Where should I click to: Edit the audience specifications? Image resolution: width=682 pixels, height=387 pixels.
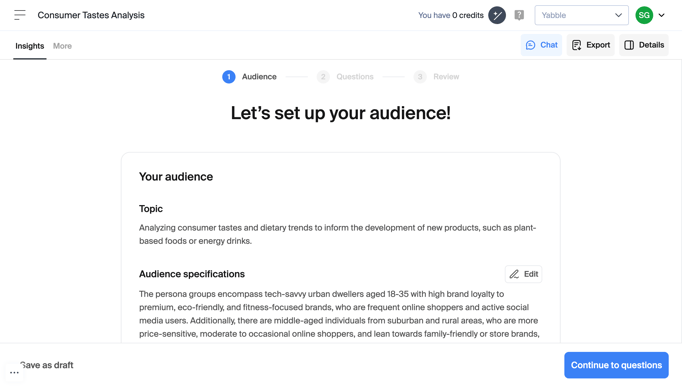point(523,274)
